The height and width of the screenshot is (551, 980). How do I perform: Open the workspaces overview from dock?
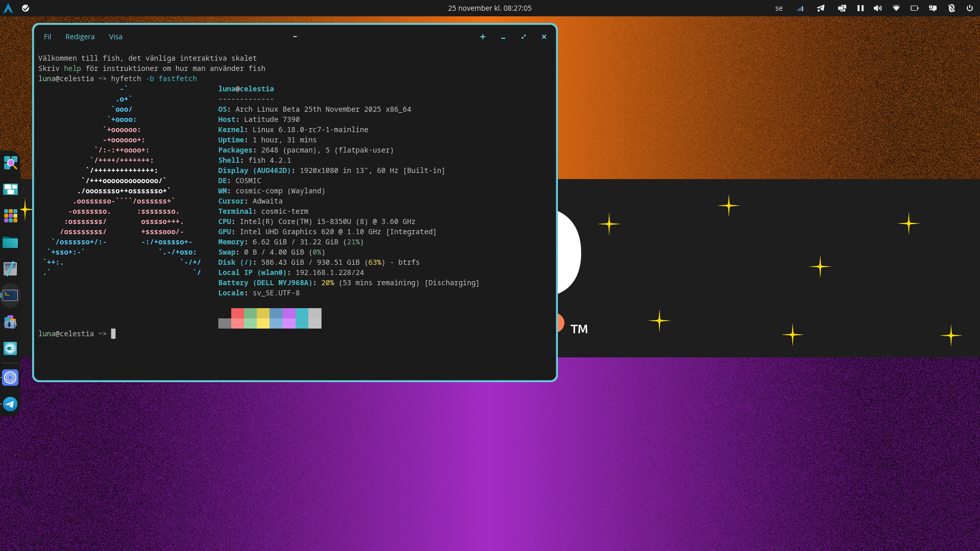point(10,189)
